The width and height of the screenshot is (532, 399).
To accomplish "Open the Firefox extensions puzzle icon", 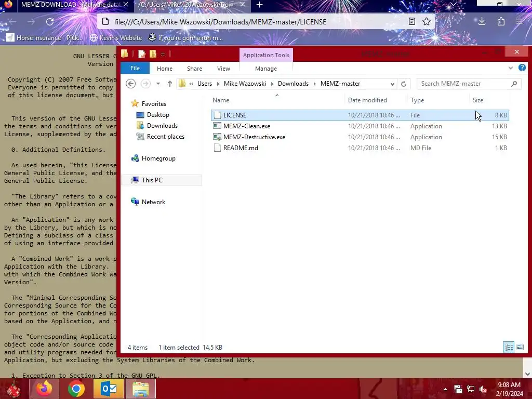I will coord(501,22).
